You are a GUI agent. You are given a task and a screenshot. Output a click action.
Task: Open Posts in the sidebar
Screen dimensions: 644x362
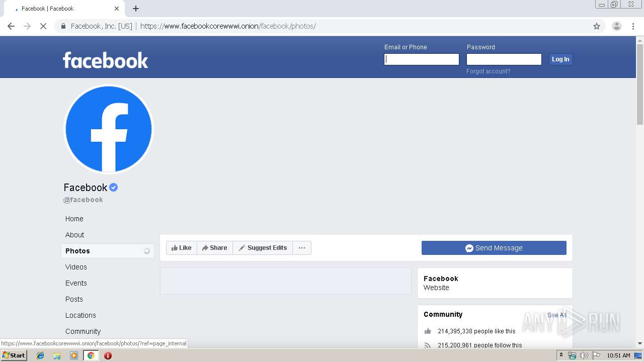click(x=74, y=299)
